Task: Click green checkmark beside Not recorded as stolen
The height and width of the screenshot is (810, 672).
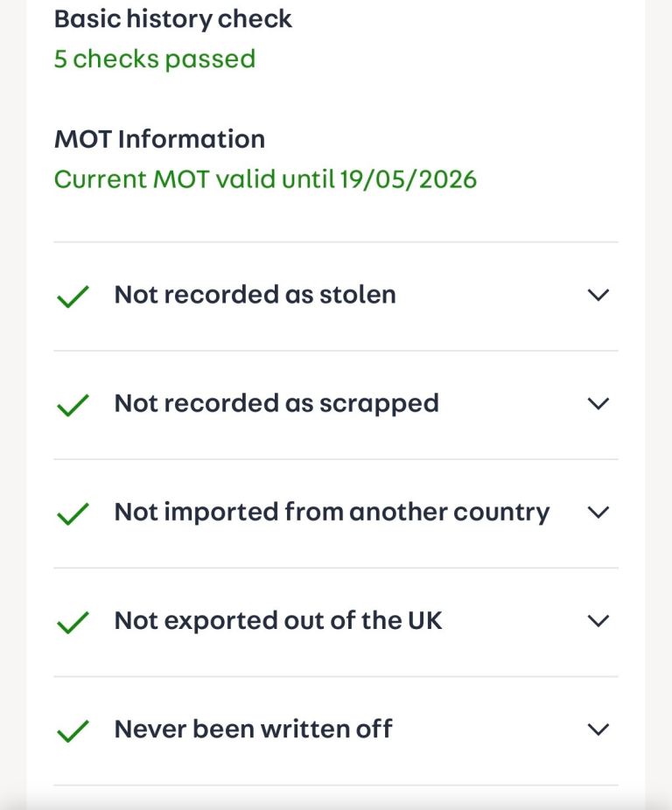Action: click(x=73, y=297)
